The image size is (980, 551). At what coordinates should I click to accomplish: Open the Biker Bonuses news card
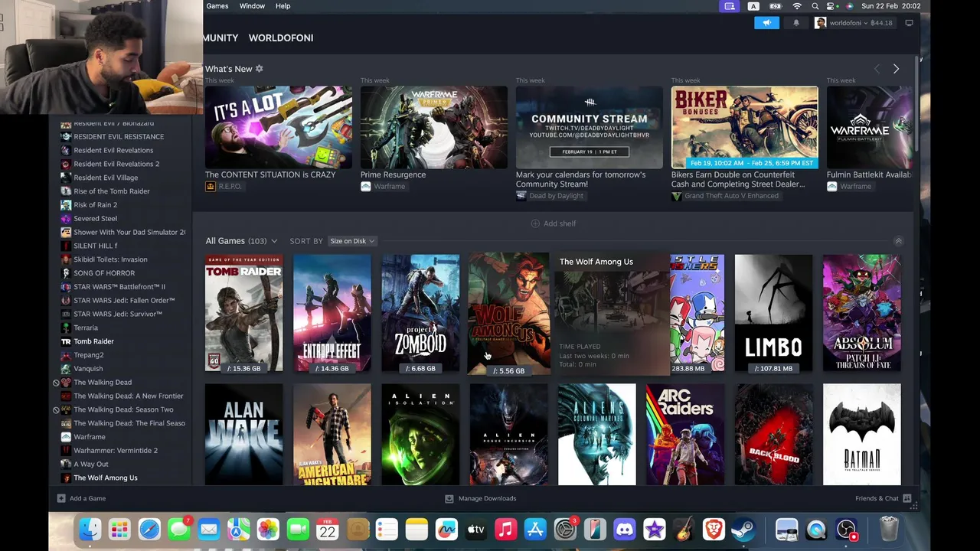coord(744,127)
